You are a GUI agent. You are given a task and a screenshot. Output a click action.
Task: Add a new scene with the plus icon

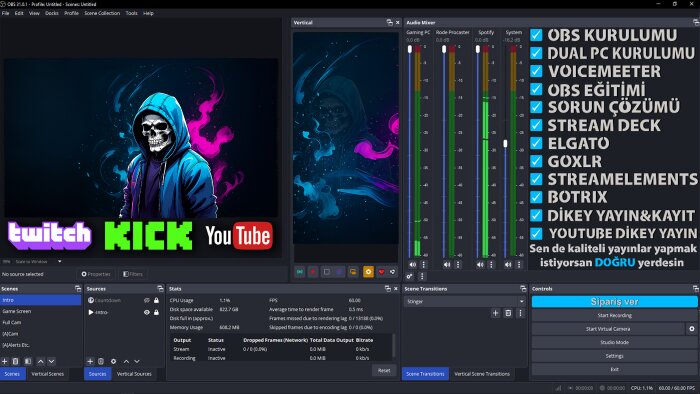click(x=5, y=361)
